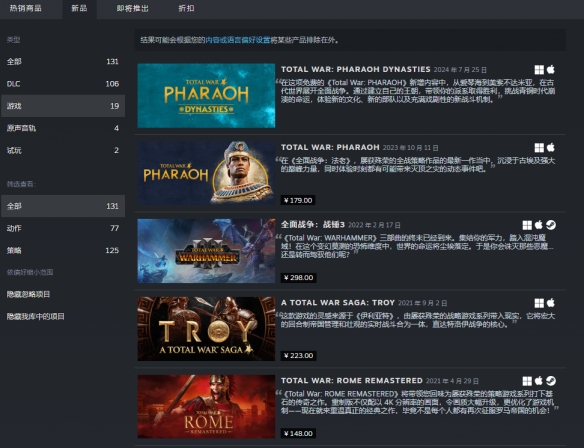This screenshot has width=584, height=448.
Task: Click Windows icon on Total War: Pharaoh ¥179 row
Action: [539, 148]
